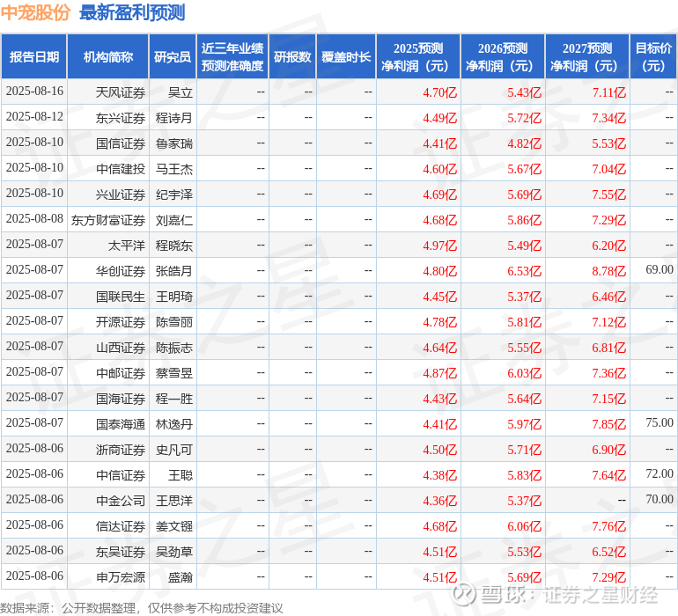Click 2025 profit value 4.97亿
678x616 pixels.
click(x=439, y=246)
